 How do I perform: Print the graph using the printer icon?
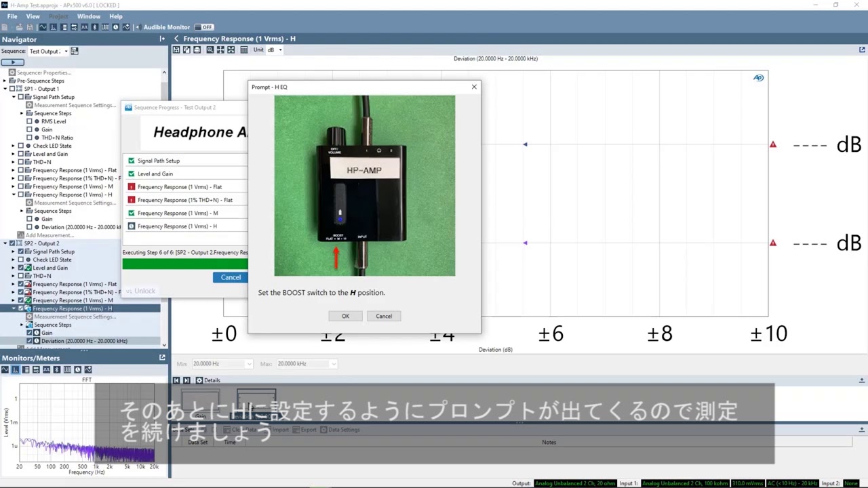pos(197,49)
